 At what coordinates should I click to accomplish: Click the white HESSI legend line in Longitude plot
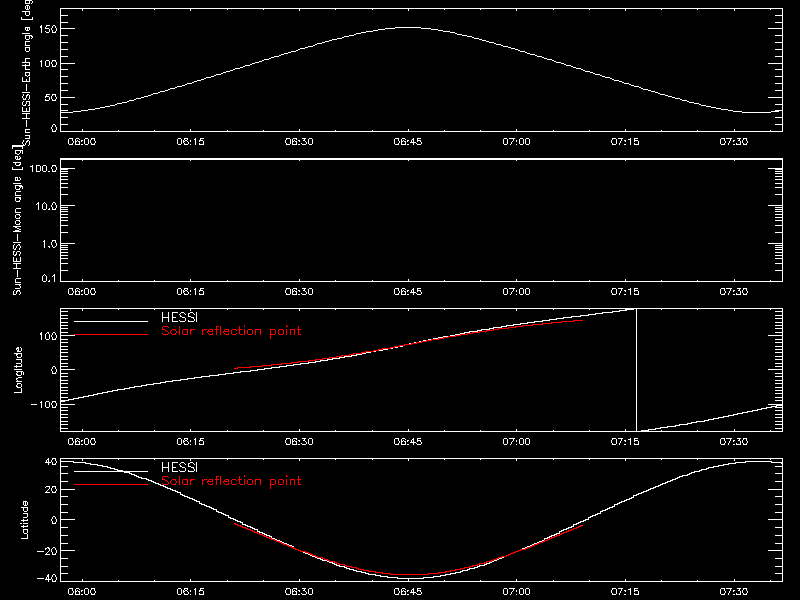coord(111,321)
